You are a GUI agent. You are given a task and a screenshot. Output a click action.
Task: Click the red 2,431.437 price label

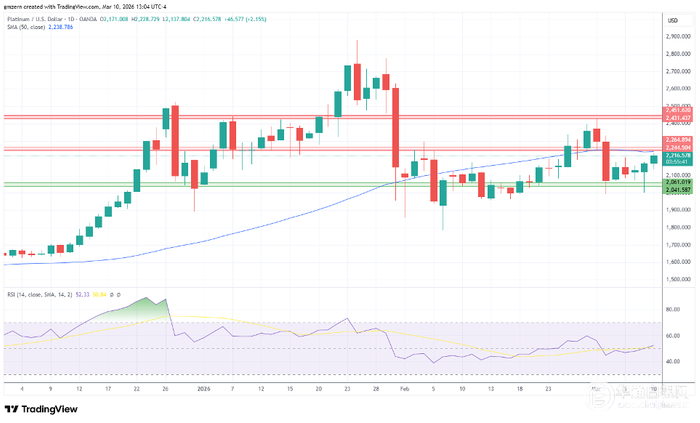[678, 118]
